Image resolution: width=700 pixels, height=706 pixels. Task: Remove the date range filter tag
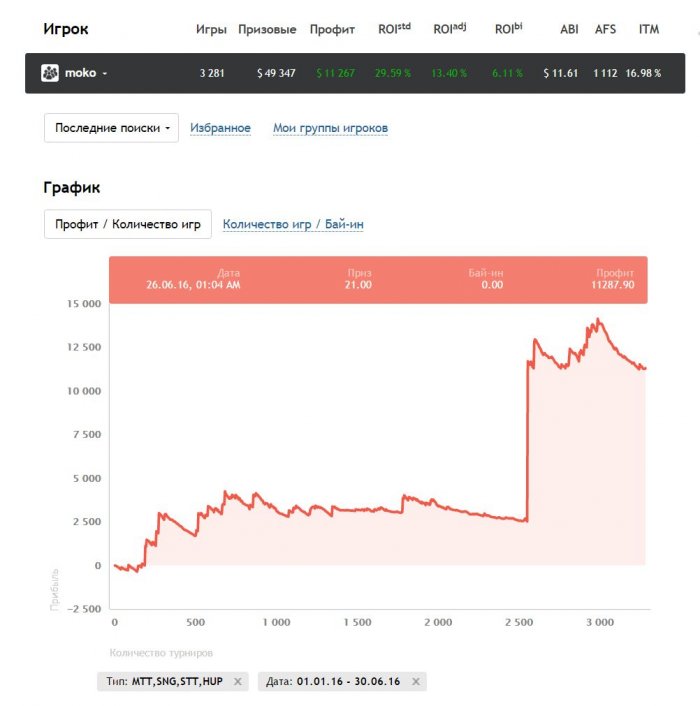click(416, 681)
